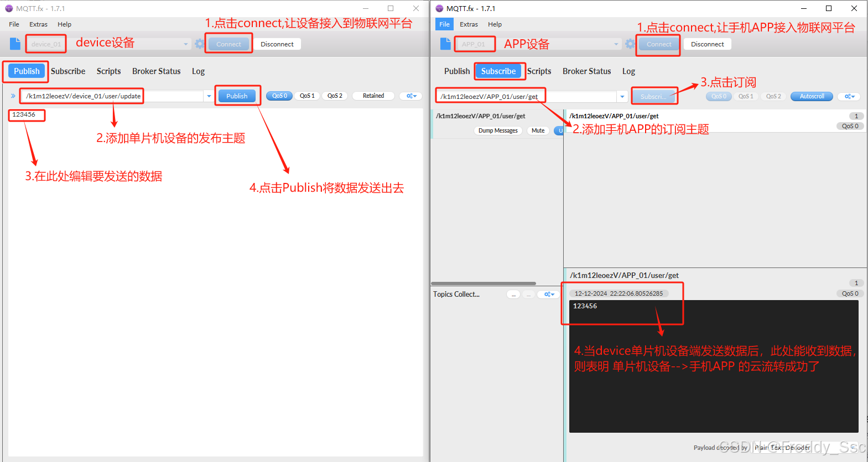Click the /k1m12leoezV/APP_01/user/get subscribe topic field
This screenshot has width=868, height=462.
527,97
